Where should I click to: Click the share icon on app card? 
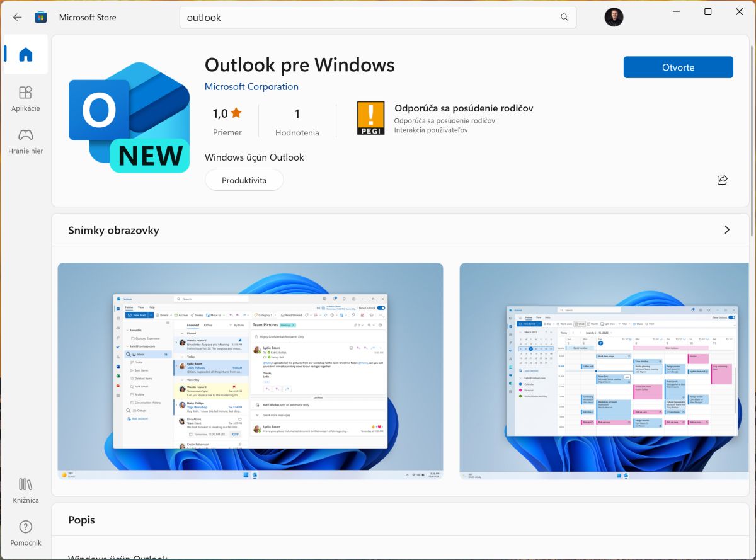tap(722, 180)
